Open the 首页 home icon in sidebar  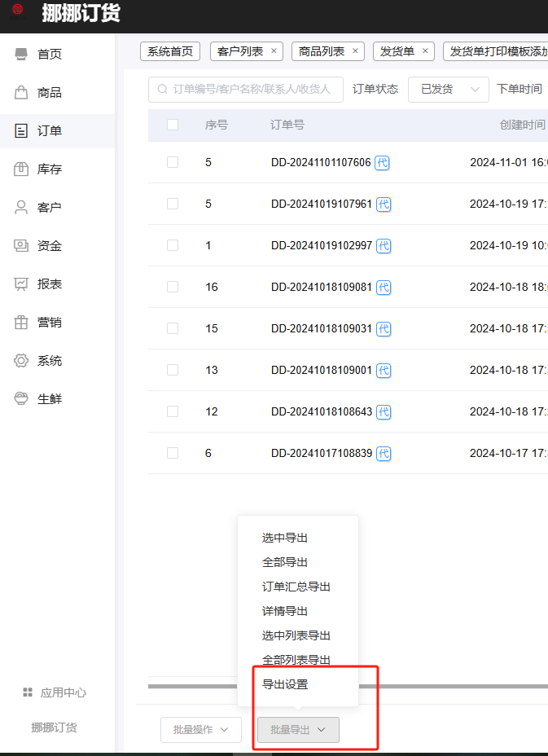point(21,55)
